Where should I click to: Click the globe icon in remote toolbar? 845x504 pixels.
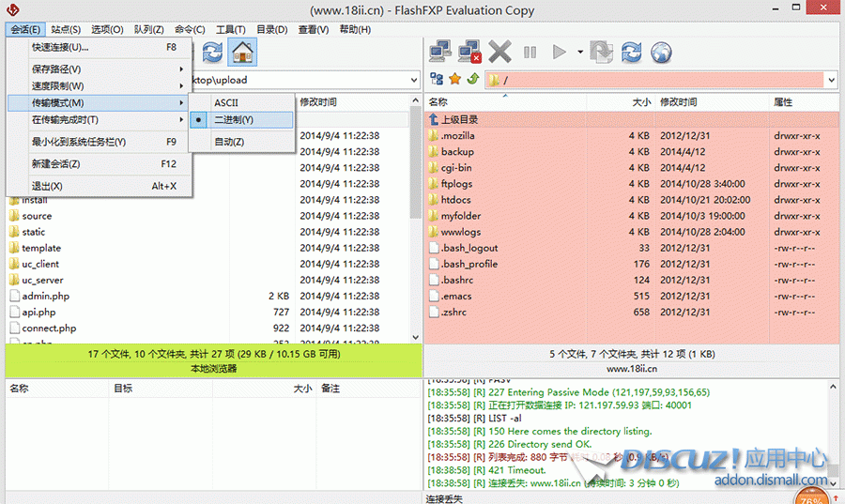pyautogui.click(x=660, y=52)
